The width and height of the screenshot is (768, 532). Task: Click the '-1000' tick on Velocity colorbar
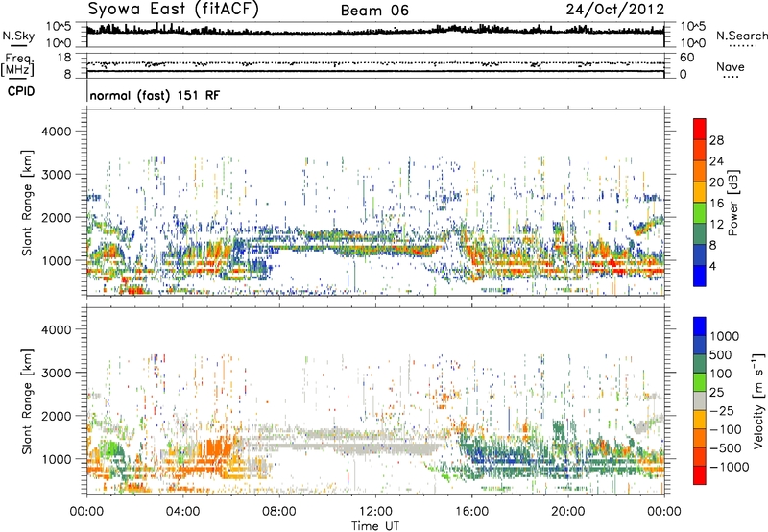click(730, 467)
